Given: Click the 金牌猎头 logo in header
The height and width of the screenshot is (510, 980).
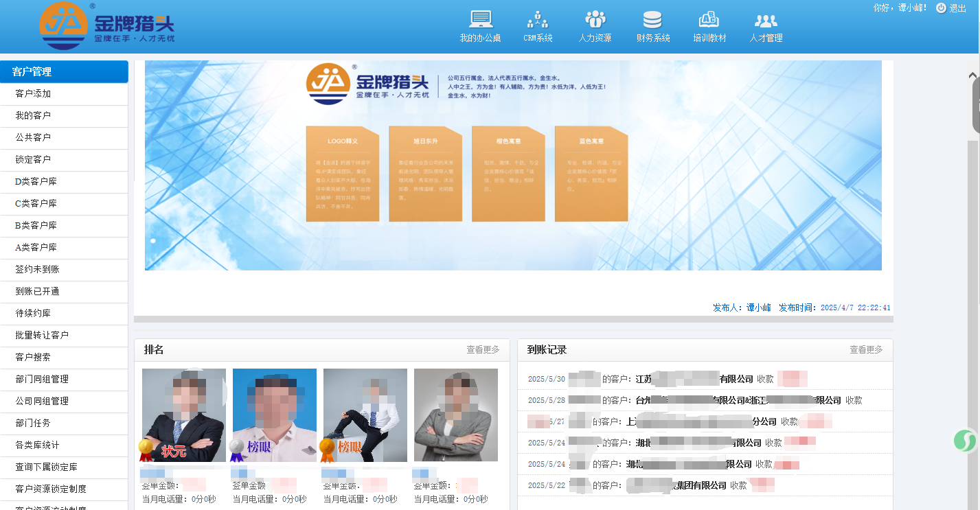Looking at the screenshot, I should point(107,26).
